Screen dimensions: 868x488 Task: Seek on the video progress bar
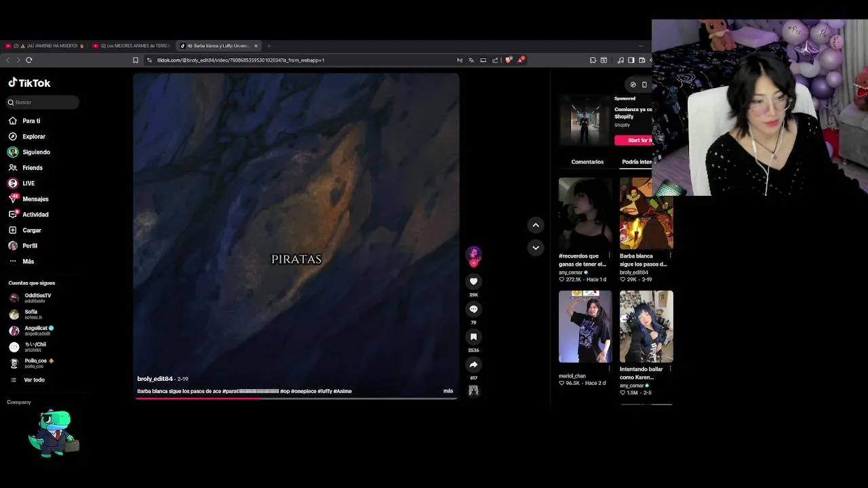coord(296,398)
